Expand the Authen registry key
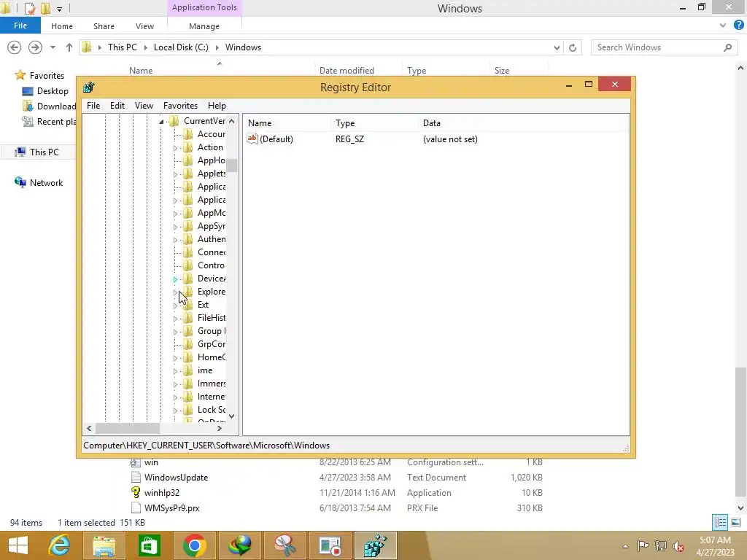This screenshot has height=560, width=747. 175,240
